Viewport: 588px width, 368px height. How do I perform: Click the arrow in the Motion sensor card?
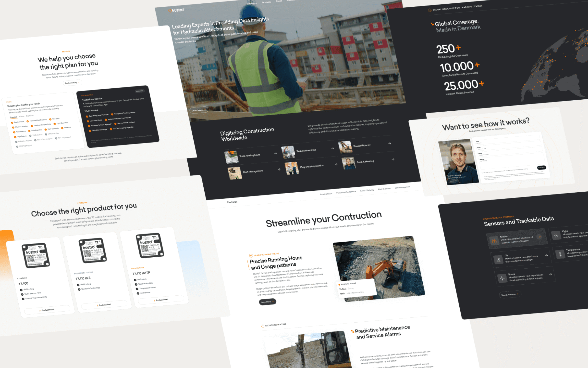click(x=539, y=237)
